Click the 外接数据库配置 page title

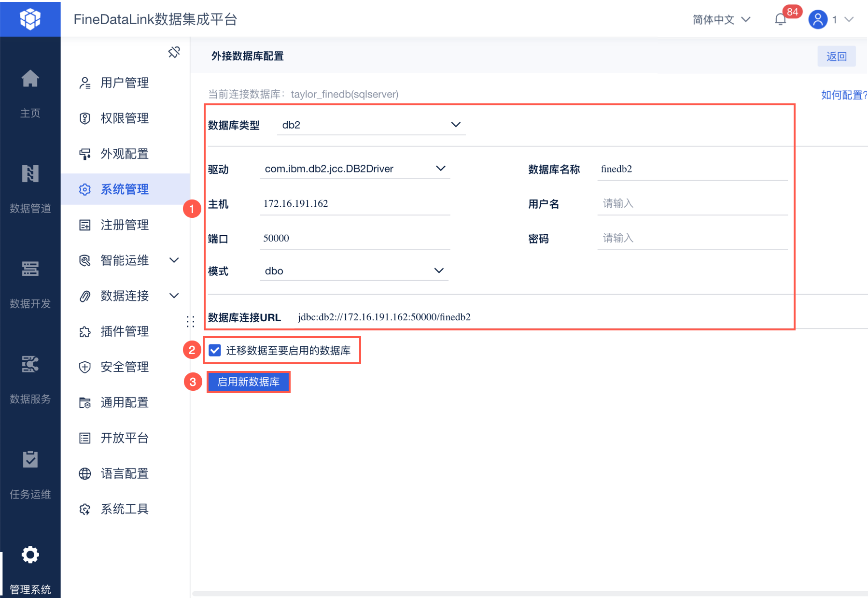[x=248, y=56]
